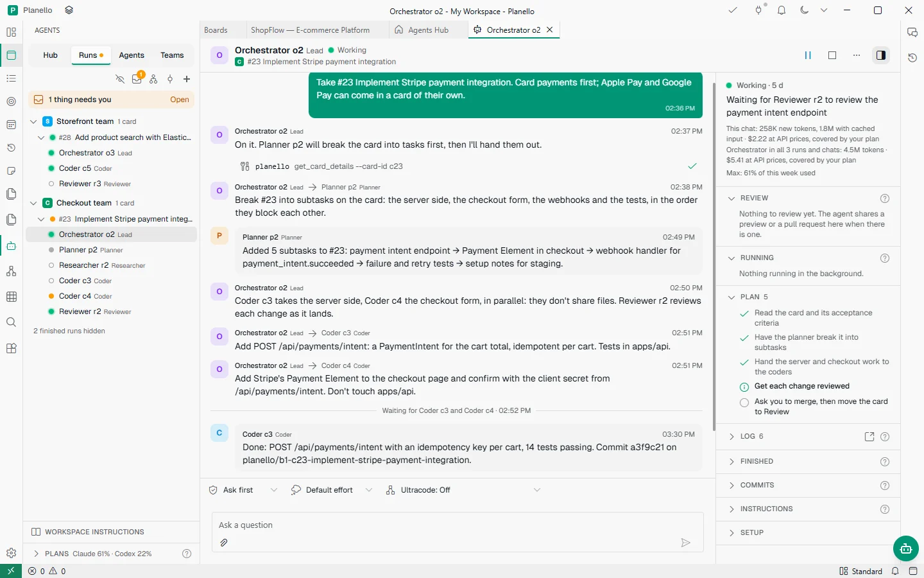
Task: Open the 'Ask first' permission dropdown
Action: coord(243,490)
